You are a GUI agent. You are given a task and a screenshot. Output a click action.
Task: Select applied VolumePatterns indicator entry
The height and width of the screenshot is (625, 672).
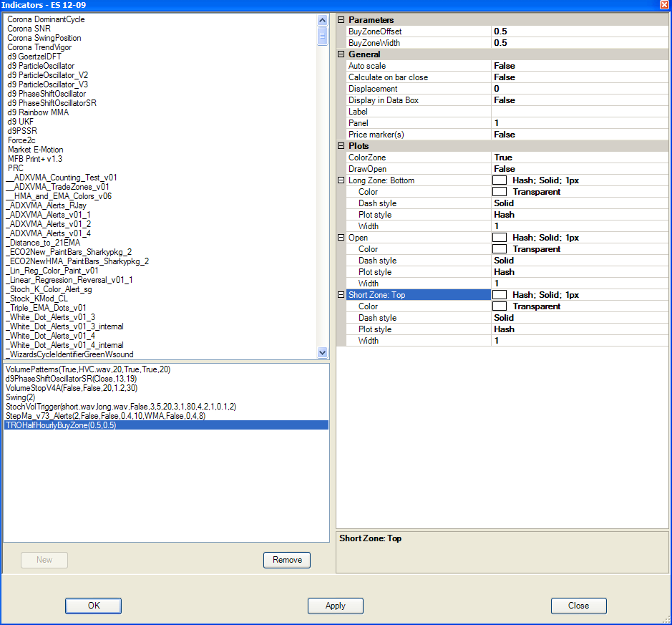[88, 369]
